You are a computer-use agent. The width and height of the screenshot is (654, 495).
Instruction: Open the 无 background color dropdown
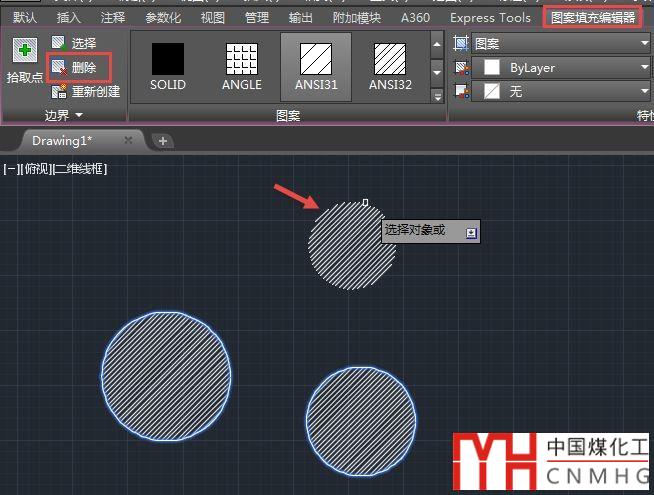pos(565,91)
